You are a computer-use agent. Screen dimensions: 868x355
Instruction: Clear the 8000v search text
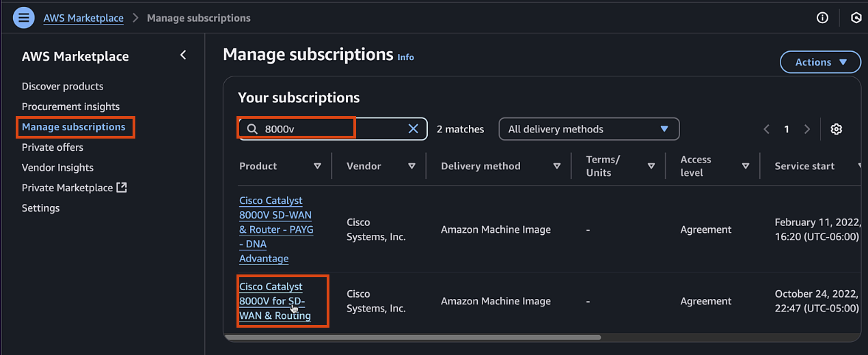(x=413, y=129)
